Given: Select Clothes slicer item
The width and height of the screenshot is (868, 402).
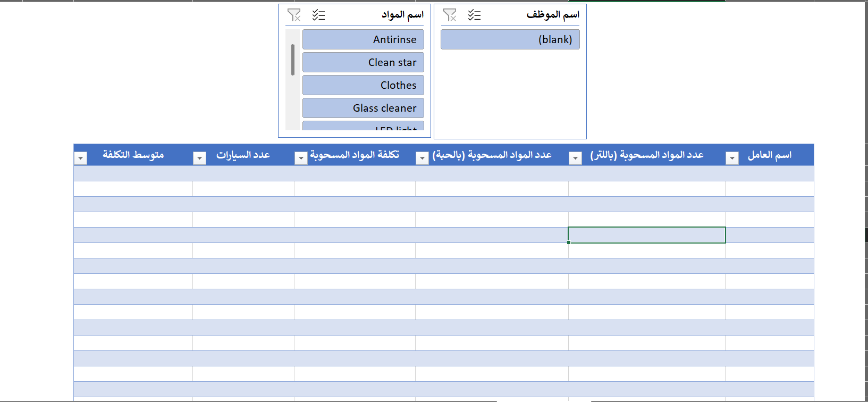Looking at the screenshot, I should point(363,85).
